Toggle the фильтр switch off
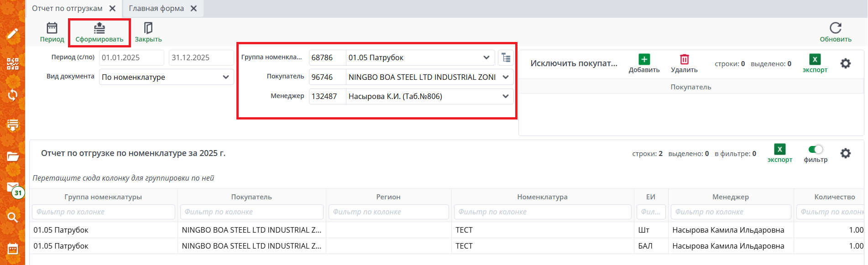 click(815, 150)
